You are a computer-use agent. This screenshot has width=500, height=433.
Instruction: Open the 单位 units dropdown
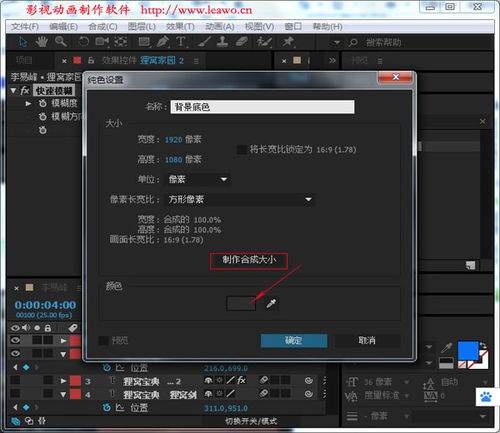coord(198,179)
